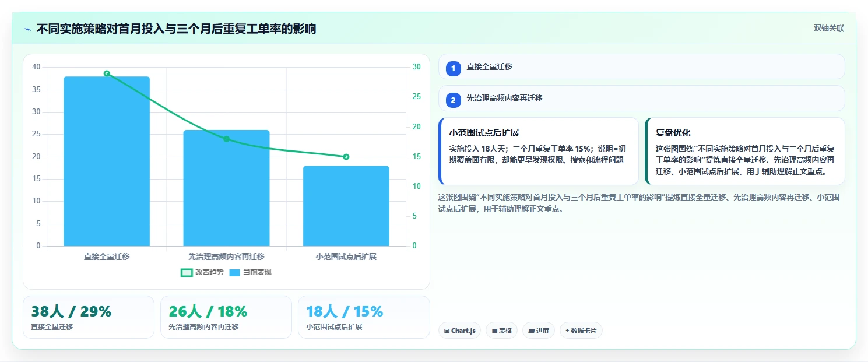Click the 26人 / 18% stat card
868x362 pixels.
(x=226, y=317)
